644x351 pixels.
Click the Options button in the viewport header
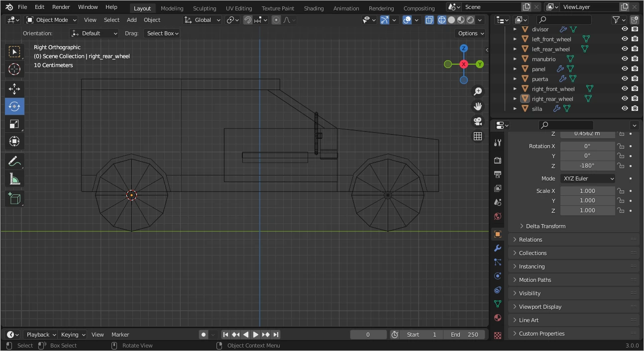coord(470,33)
